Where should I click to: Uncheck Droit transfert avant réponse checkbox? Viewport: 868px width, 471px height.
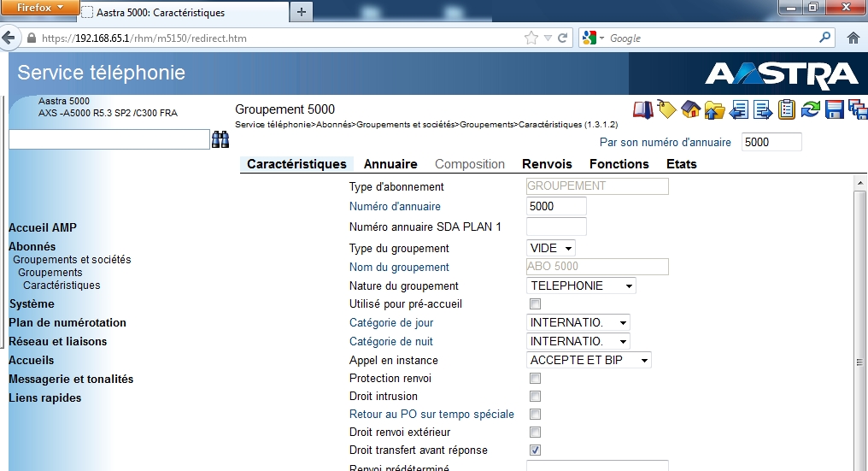[x=535, y=450]
